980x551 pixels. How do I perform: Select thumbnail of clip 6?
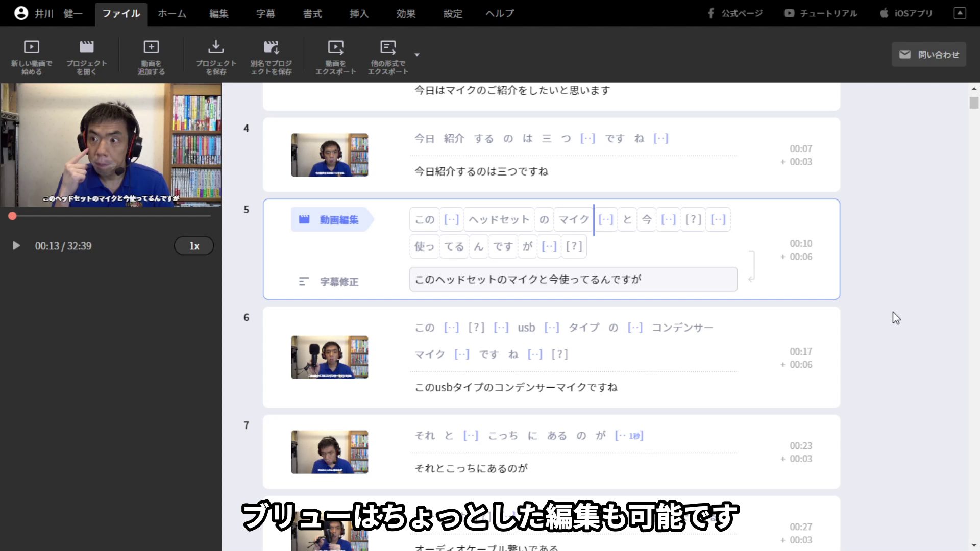click(x=329, y=357)
